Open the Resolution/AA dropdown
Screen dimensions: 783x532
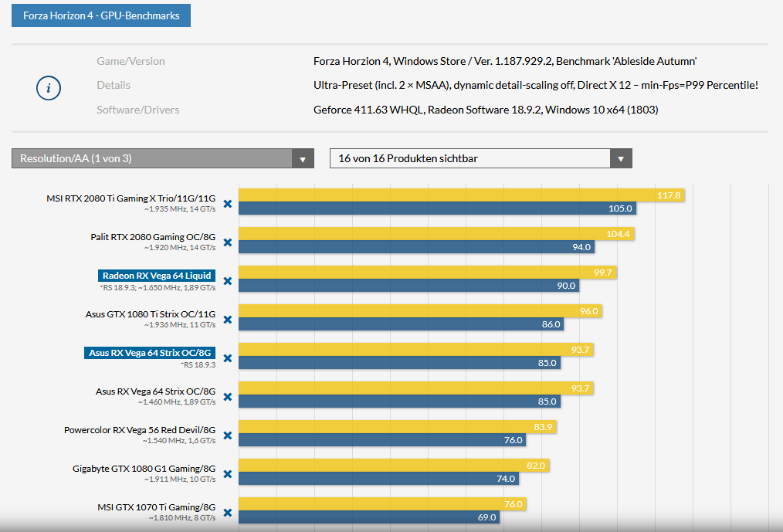click(x=163, y=158)
